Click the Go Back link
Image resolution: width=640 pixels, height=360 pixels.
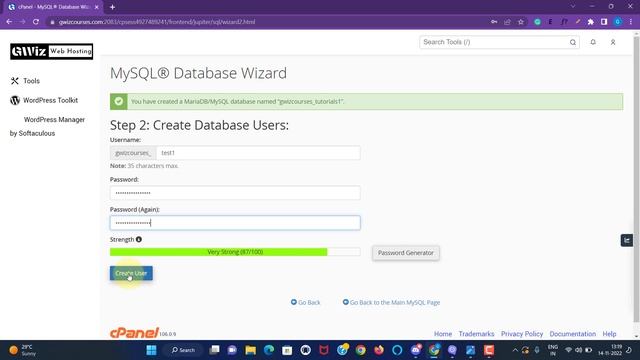coord(305,302)
